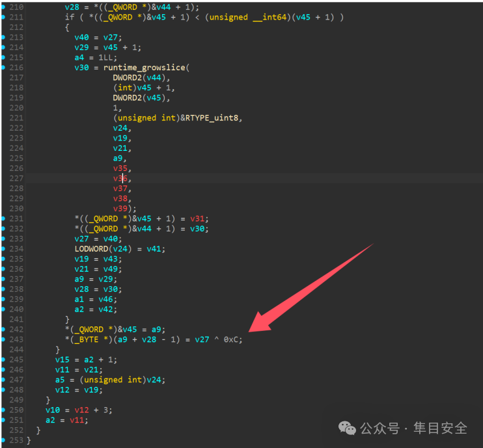
Task: Click argument v21 on line 224
Action: pos(120,148)
